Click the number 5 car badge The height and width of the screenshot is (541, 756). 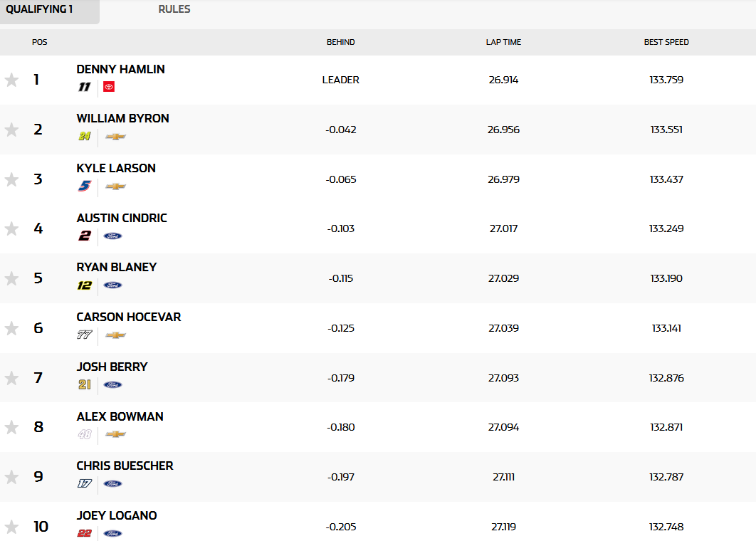point(85,187)
